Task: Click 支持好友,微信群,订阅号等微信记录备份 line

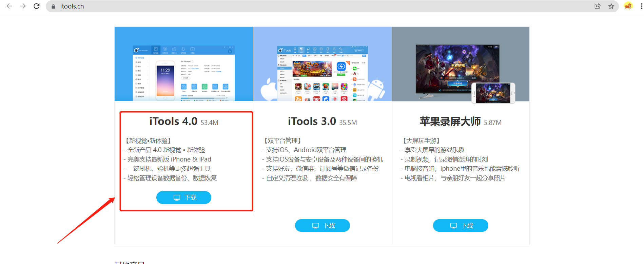Action: click(320, 169)
